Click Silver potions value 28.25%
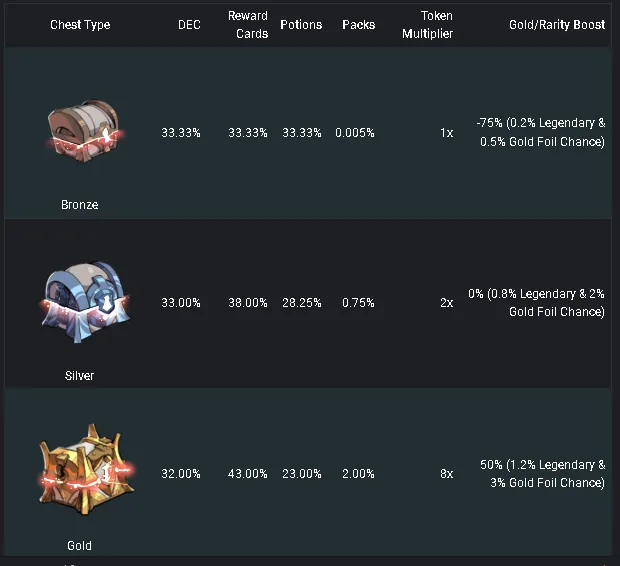The width and height of the screenshot is (620, 566). coord(302,303)
